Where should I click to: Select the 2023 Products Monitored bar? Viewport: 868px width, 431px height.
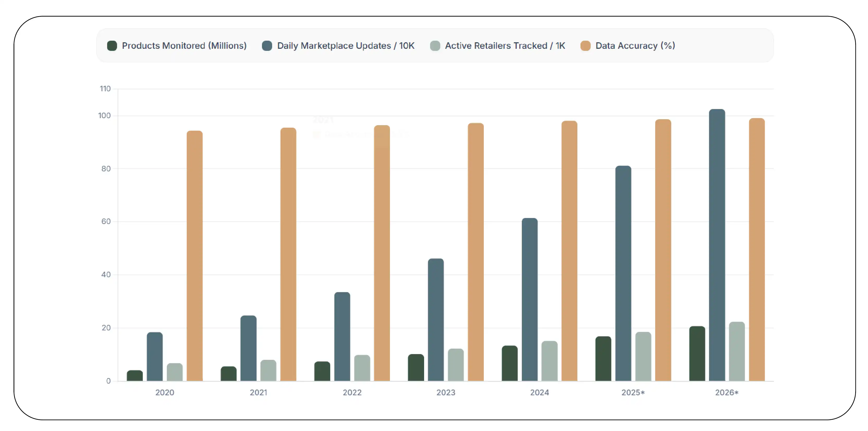[416, 368]
